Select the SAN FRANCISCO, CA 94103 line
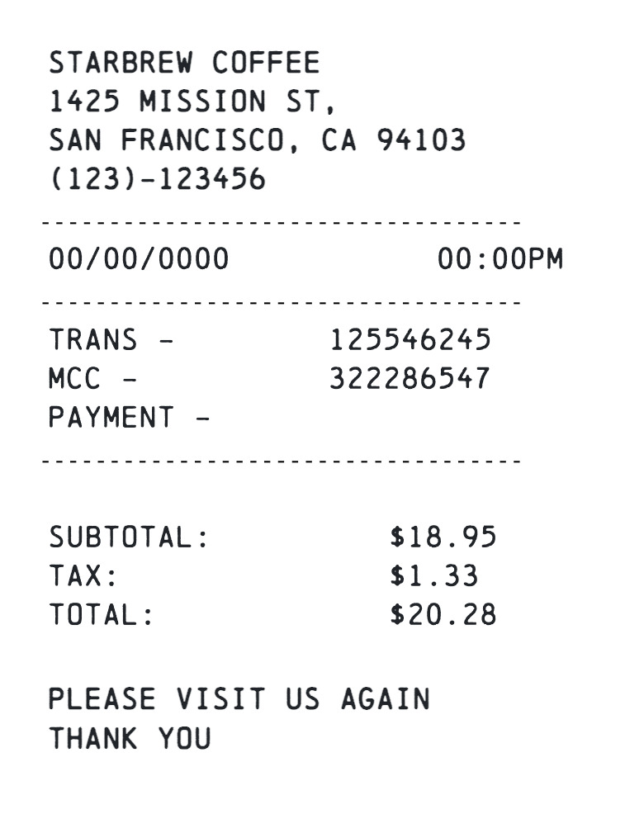The image size is (644, 814). coord(257,140)
